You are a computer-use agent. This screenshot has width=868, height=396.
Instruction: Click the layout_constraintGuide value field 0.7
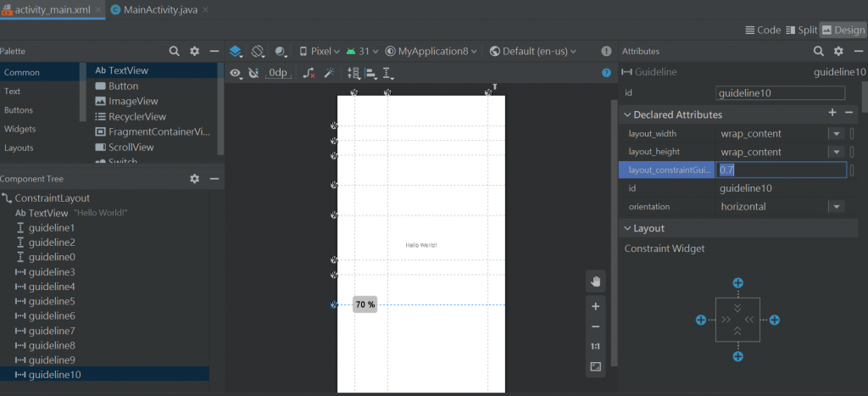[781, 170]
